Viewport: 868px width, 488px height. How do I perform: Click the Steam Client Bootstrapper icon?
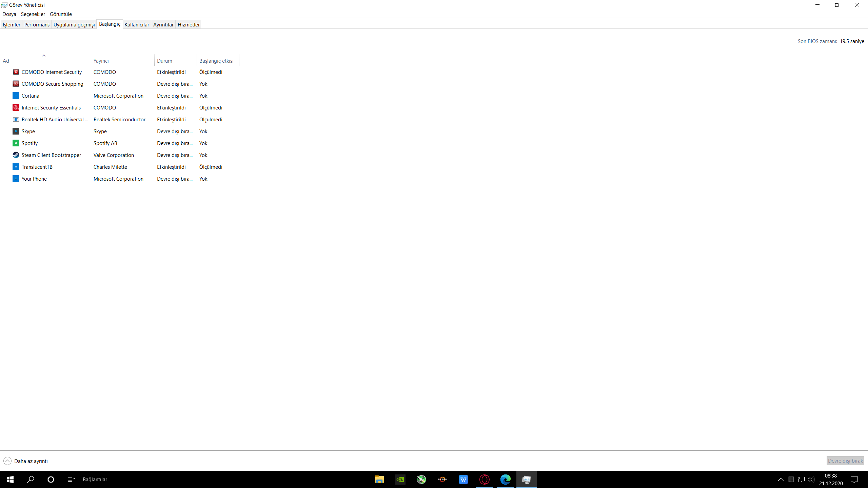(x=16, y=155)
